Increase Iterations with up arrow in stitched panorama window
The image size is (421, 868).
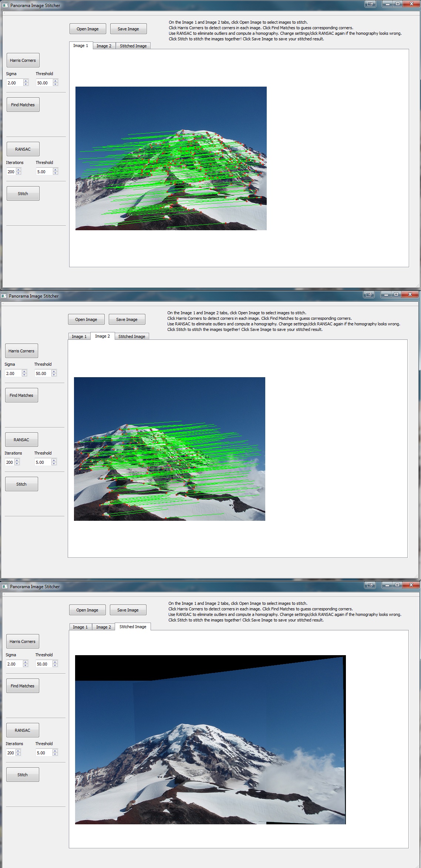[x=18, y=751]
